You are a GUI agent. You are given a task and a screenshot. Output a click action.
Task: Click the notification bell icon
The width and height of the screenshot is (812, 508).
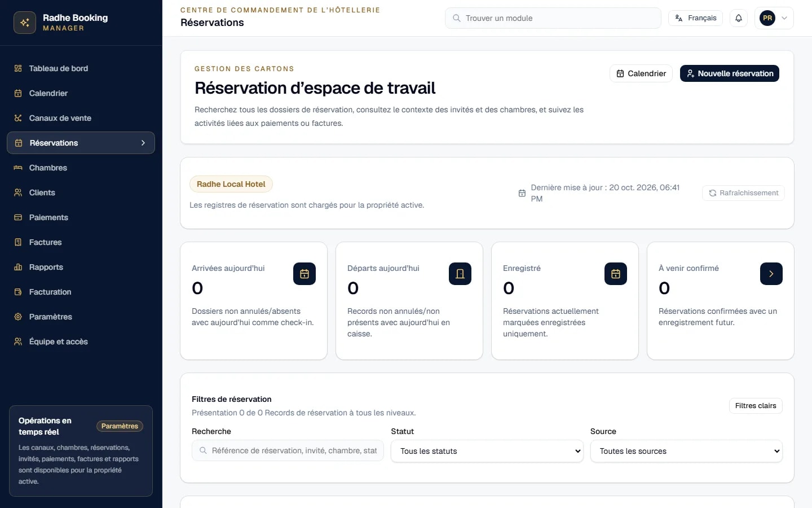[739, 18]
